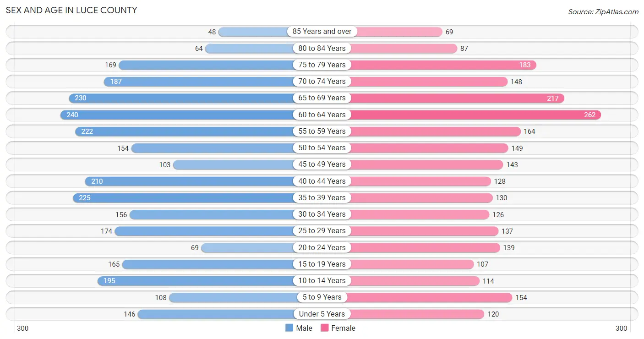The width and height of the screenshot is (644, 339).
Task: Click the 85 Years and over label
Action: point(322,32)
